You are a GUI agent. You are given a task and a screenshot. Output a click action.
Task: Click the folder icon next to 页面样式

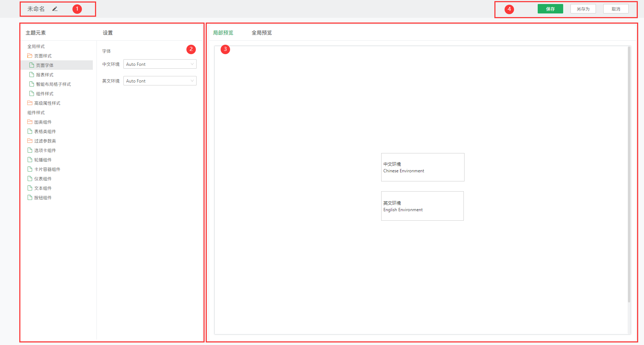[x=30, y=56]
